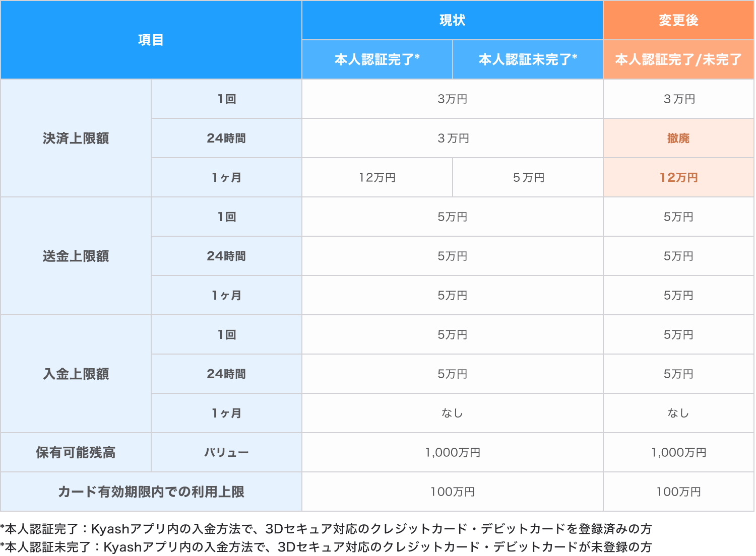Screen dimensions: 756x556
Task: Click the 本人認証完了/未完了 subheader
Action: coord(678,59)
